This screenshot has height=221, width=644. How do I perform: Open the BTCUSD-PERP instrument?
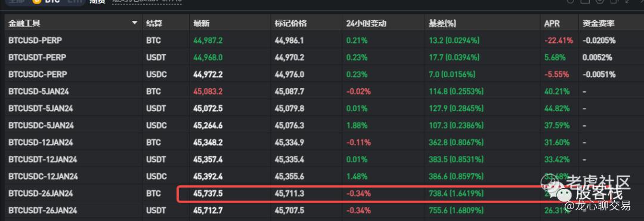35,41
